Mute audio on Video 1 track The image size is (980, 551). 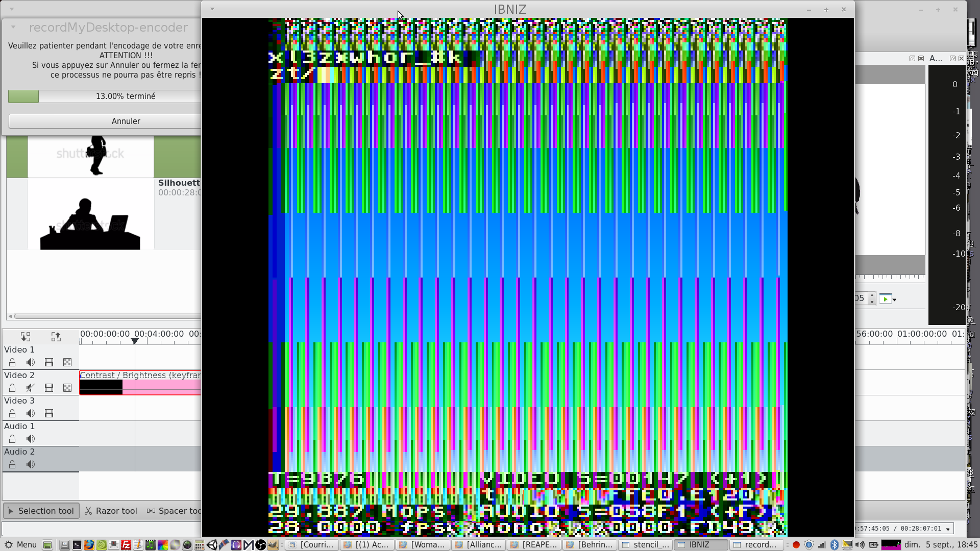point(31,362)
